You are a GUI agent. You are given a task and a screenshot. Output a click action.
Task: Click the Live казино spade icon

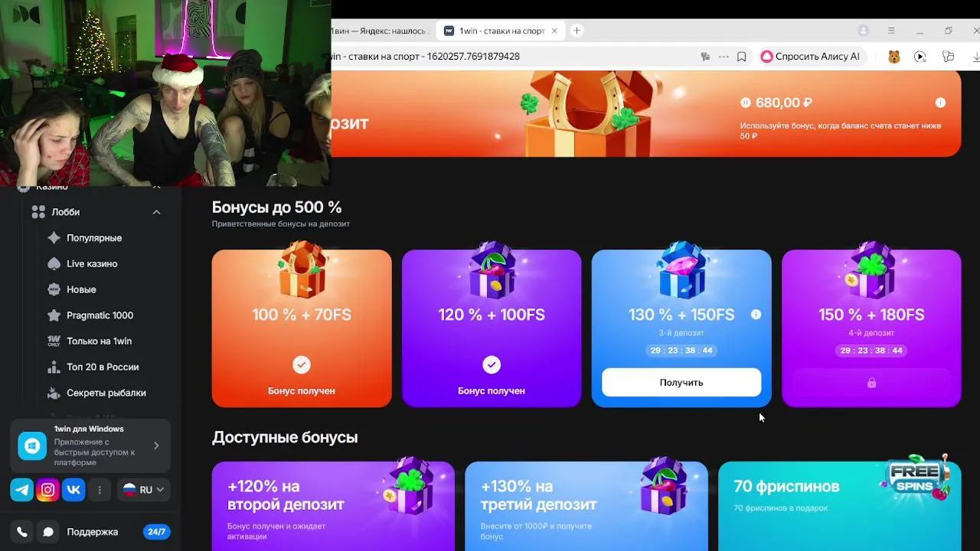(x=54, y=264)
